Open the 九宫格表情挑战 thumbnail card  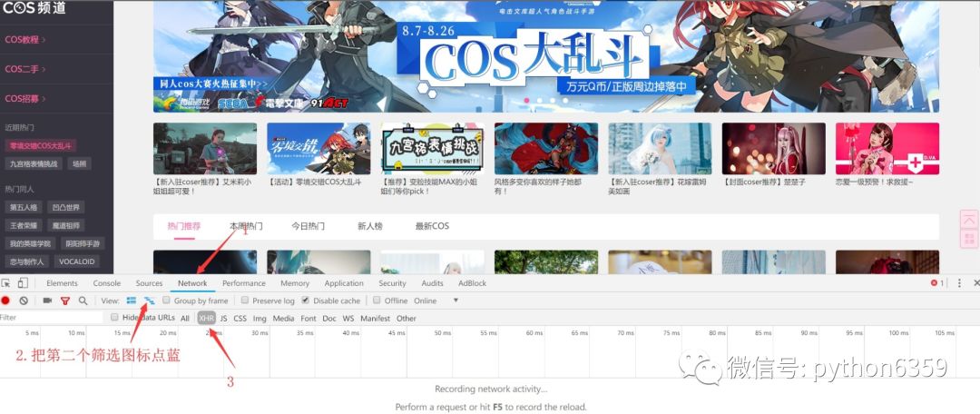click(x=433, y=149)
